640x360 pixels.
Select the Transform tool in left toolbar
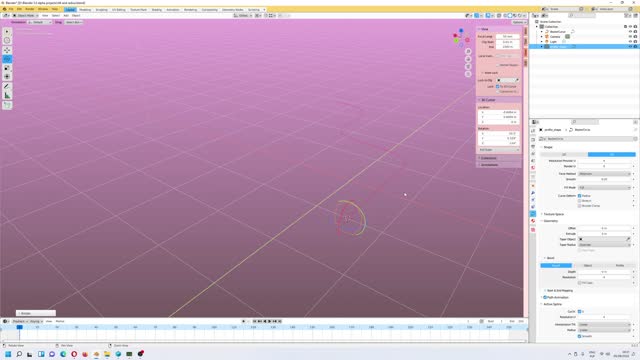[7, 77]
